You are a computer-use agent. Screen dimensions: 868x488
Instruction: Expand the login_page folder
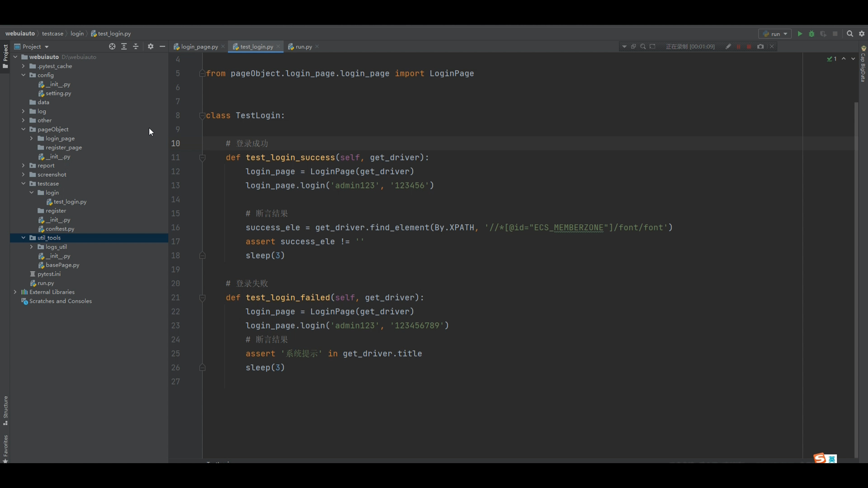(x=31, y=138)
